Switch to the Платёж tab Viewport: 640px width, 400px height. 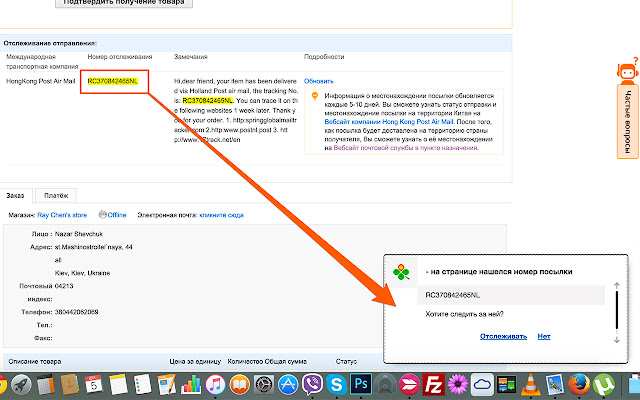[56, 196]
